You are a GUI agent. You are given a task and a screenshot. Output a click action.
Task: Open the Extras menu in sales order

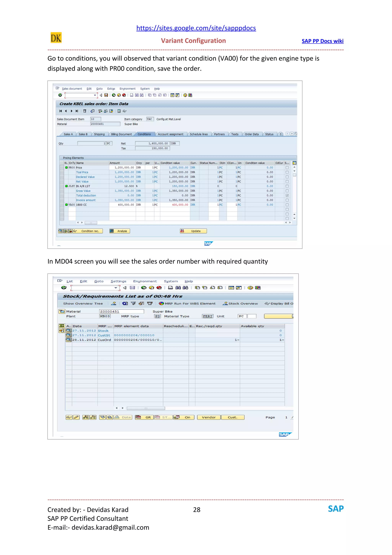coord(111,89)
